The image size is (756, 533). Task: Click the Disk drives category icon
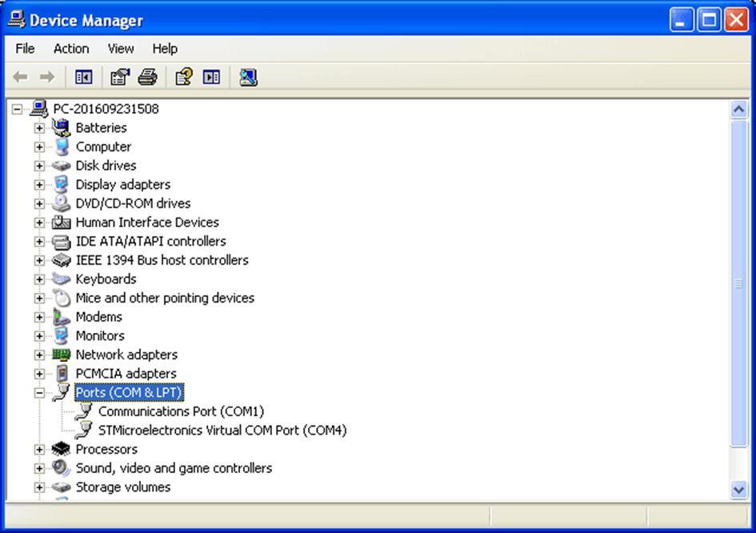pyautogui.click(x=62, y=166)
